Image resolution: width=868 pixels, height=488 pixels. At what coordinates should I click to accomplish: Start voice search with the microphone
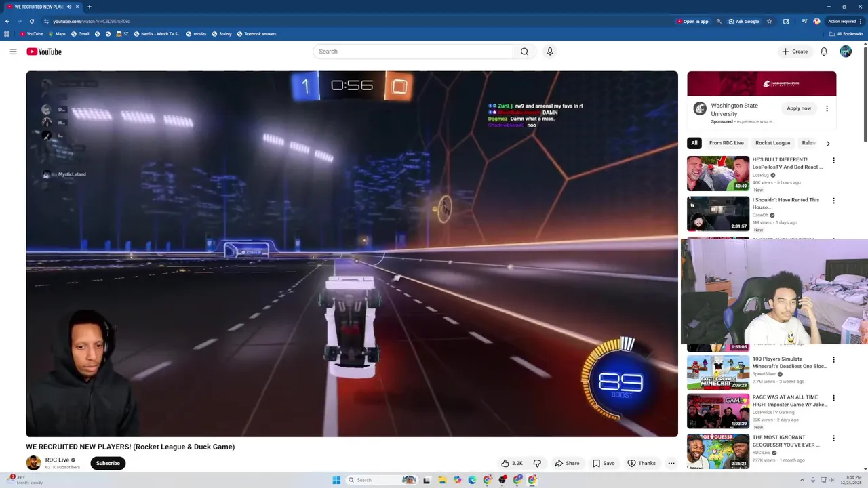click(550, 52)
